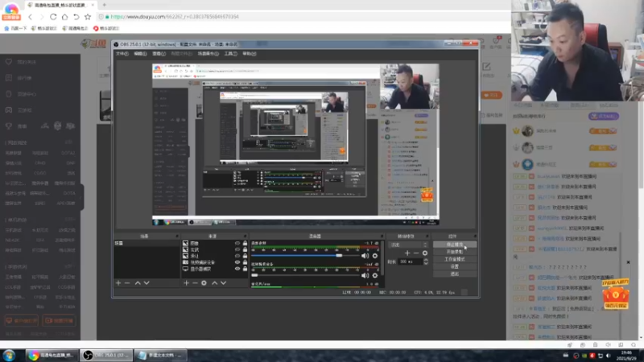Undock the controls panel header icon
The height and width of the screenshot is (362, 644).
point(475,237)
